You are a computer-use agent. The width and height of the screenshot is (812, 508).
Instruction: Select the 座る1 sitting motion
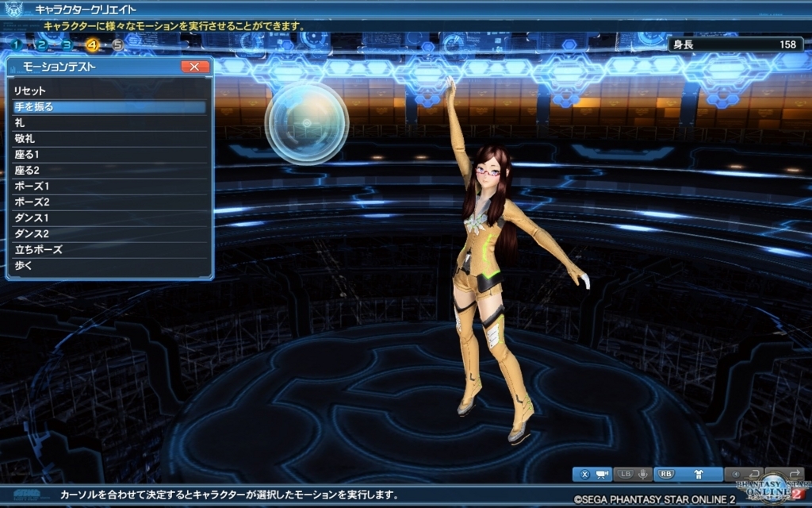coord(109,155)
